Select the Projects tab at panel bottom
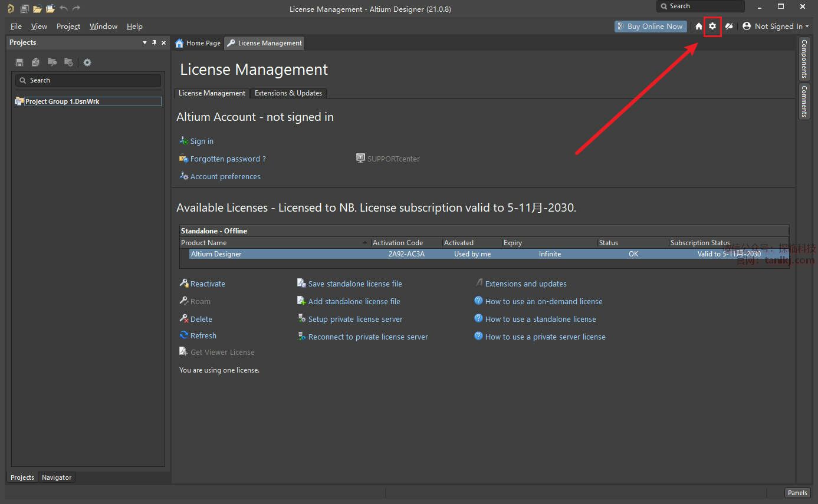 [x=22, y=477]
